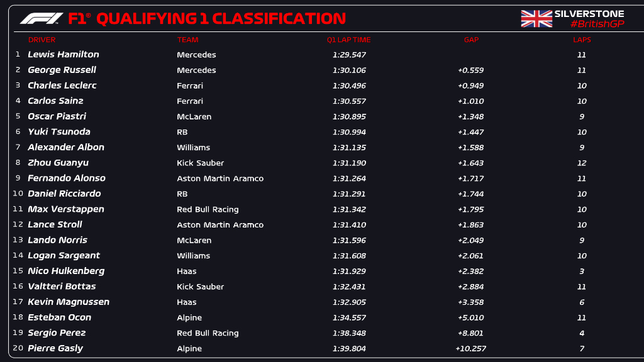The image size is (644, 362).
Task: Open Max Verstappen's driver entry
Action: tap(66, 209)
